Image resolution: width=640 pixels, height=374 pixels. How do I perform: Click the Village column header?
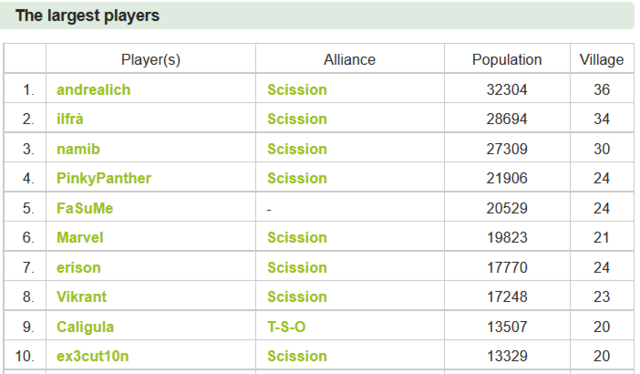[x=602, y=60]
